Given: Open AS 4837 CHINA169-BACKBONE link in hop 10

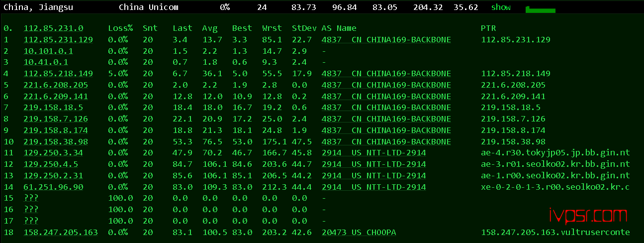Looking at the screenshot, I should click(386, 142).
